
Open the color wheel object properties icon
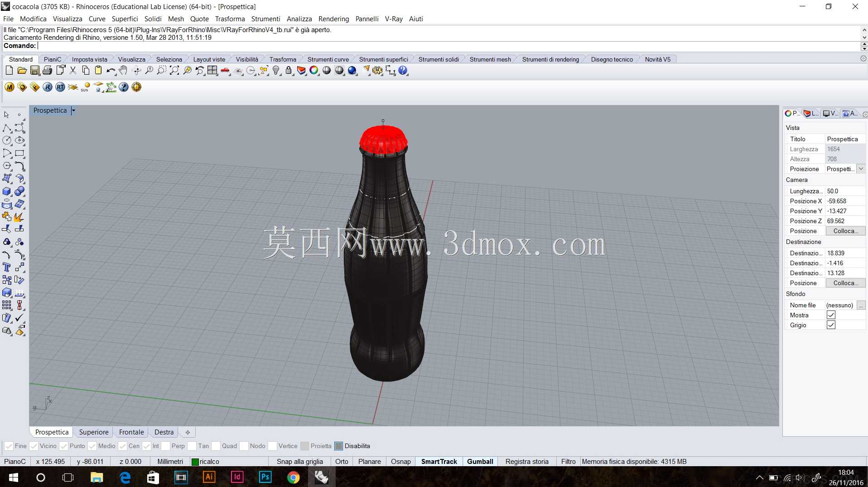tap(314, 71)
